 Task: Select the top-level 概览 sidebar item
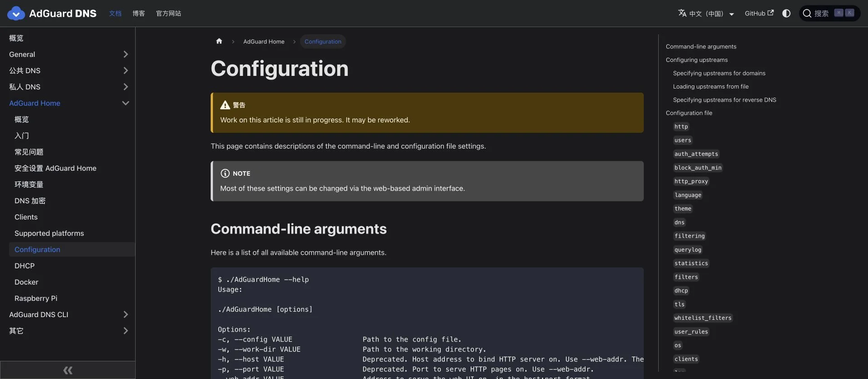tap(16, 38)
